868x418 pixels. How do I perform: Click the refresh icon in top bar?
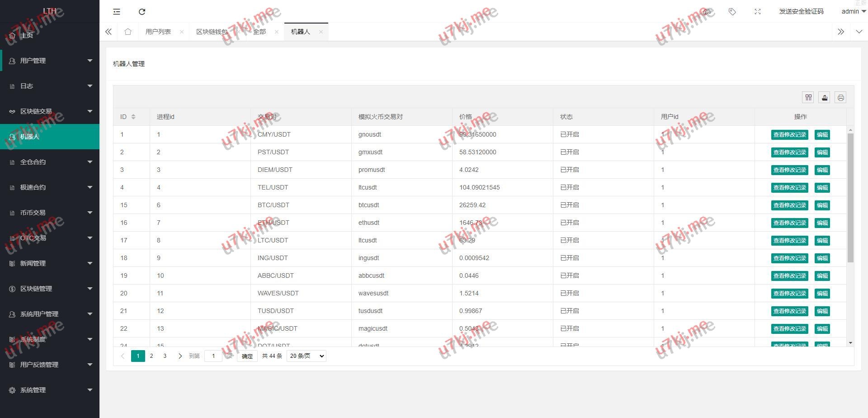(x=142, y=12)
